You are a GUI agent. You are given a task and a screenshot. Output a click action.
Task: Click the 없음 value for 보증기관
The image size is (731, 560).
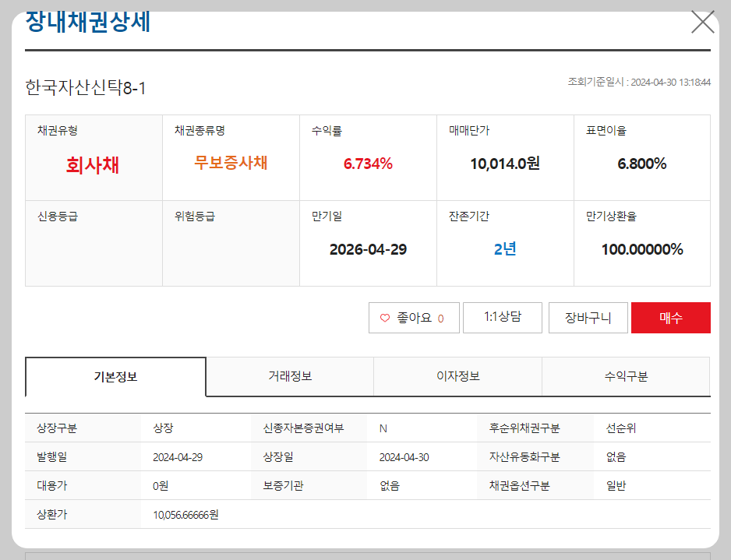coord(390,486)
